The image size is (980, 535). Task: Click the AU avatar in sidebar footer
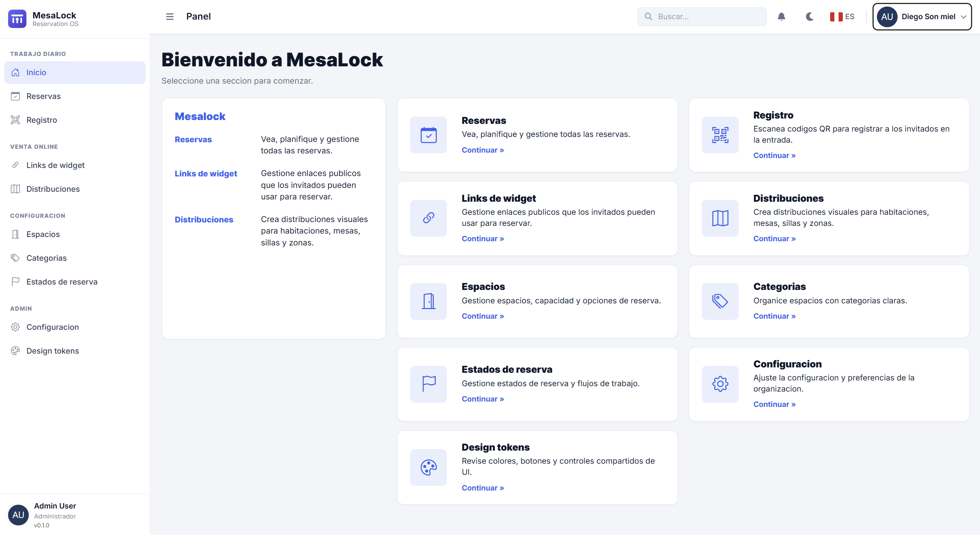click(18, 515)
